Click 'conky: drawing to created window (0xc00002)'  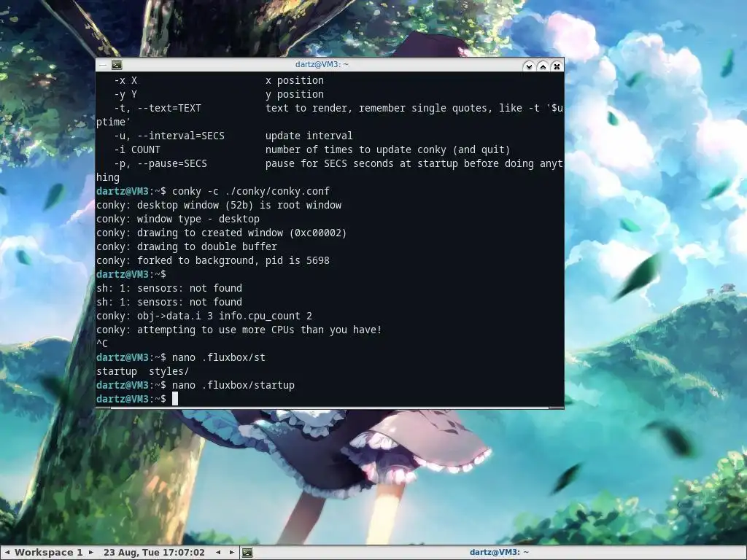pyautogui.click(x=222, y=233)
